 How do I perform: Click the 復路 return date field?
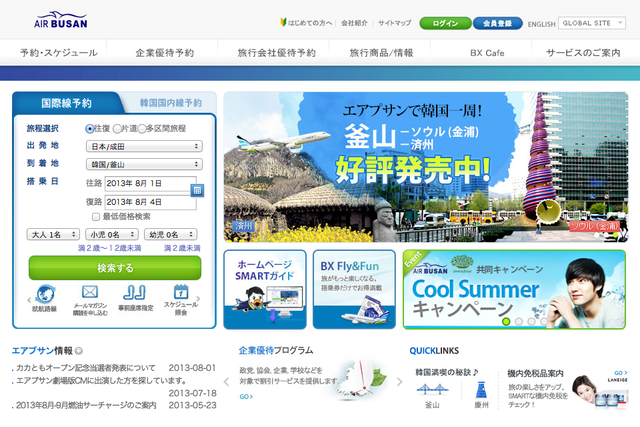(151, 202)
